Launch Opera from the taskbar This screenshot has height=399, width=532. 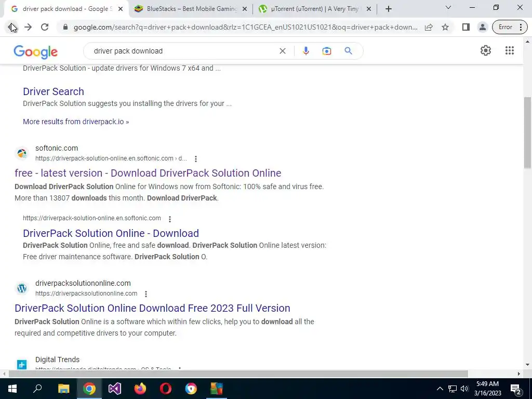[166, 389]
